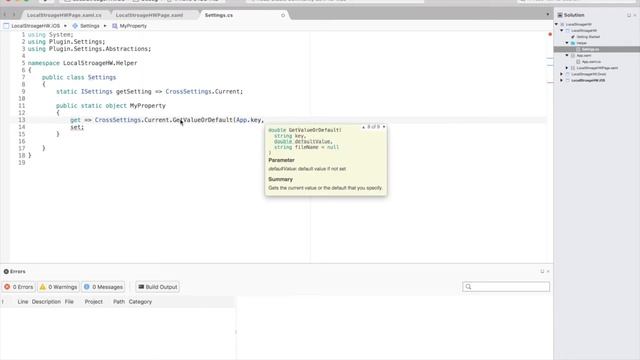The image size is (640, 360).
Task: Auto-hide the Solution pad
Action: click(x=629, y=15)
